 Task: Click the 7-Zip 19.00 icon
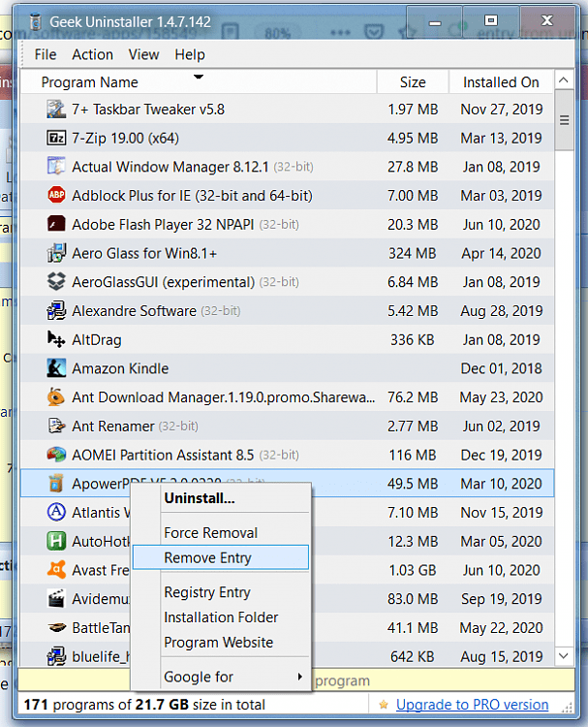(x=56, y=138)
